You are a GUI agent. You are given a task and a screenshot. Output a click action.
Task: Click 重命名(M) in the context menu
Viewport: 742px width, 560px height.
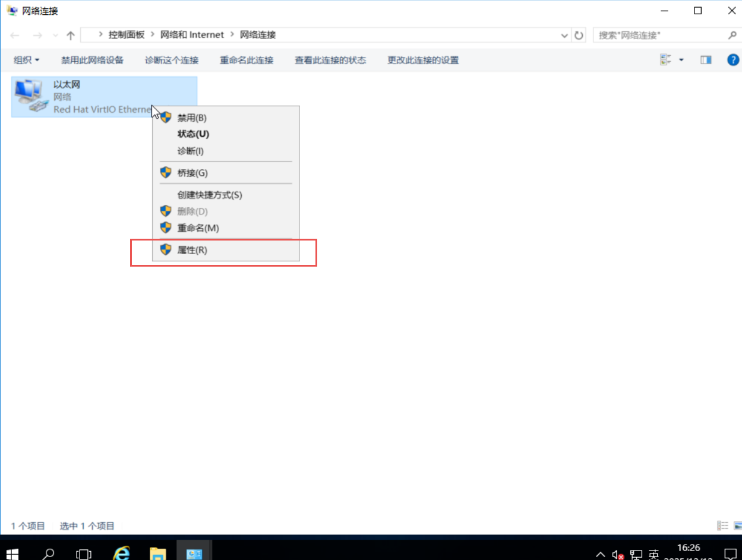(226, 228)
